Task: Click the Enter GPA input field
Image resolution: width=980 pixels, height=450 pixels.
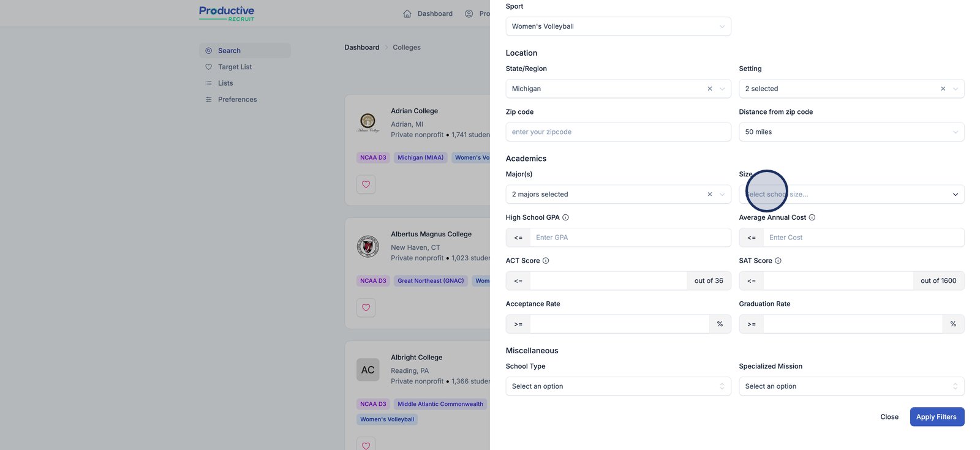Action: (x=630, y=238)
